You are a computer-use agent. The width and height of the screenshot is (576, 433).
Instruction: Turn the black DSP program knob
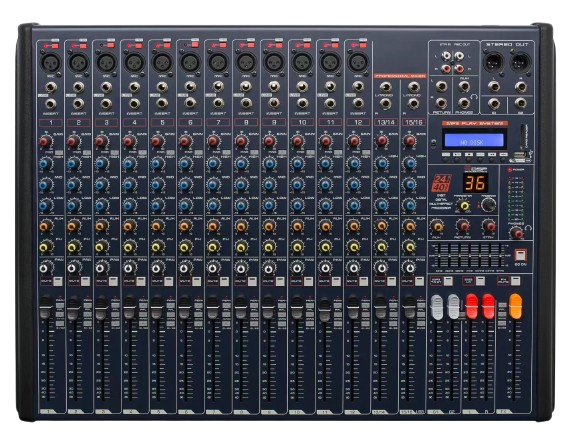(x=488, y=205)
